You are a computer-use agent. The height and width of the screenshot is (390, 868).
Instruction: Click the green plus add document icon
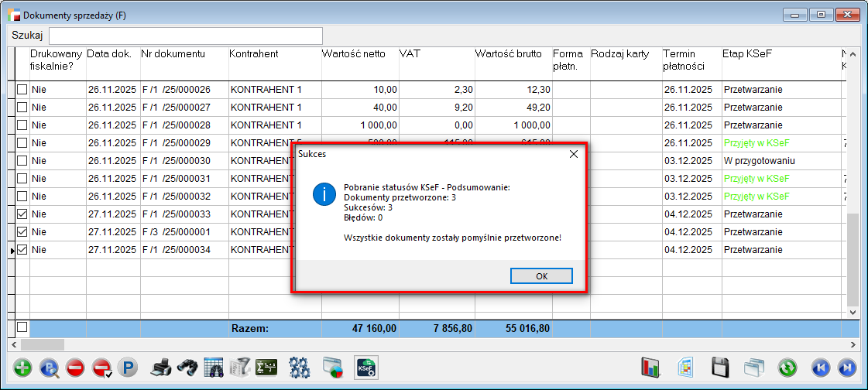pos(23,368)
